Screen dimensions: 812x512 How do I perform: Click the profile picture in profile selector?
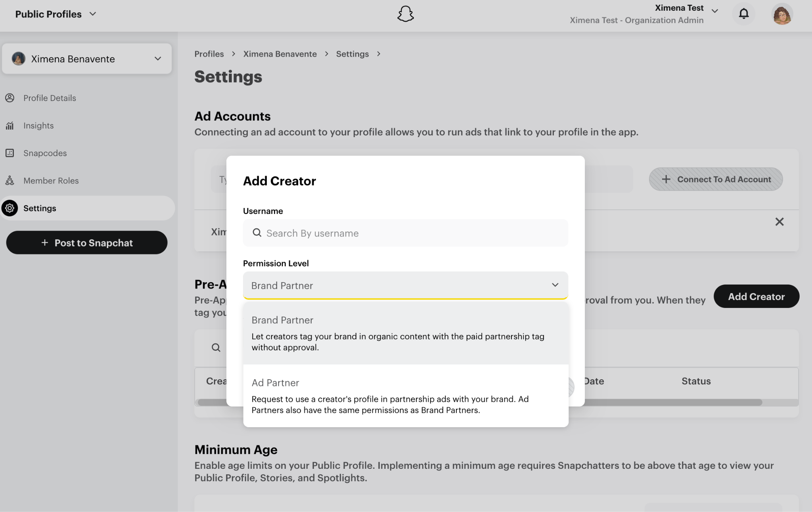tap(19, 59)
